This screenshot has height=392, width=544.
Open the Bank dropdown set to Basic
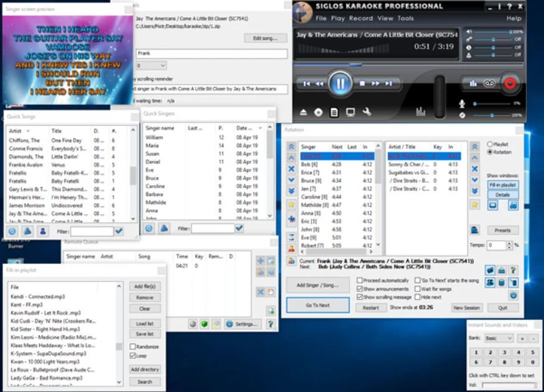click(x=499, y=338)
